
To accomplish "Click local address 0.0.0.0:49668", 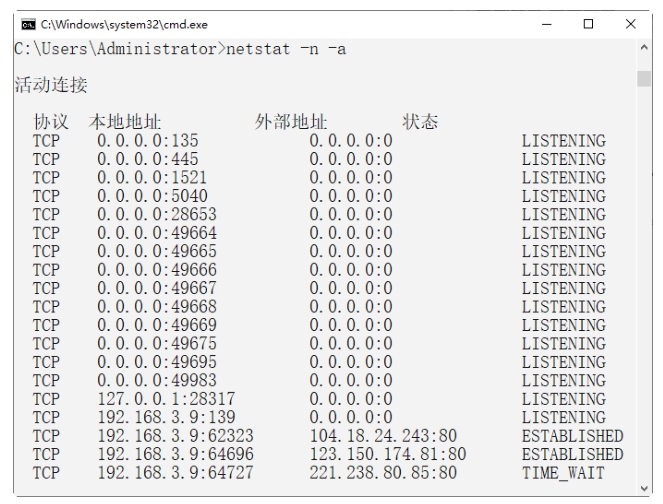I will (157, 307).
